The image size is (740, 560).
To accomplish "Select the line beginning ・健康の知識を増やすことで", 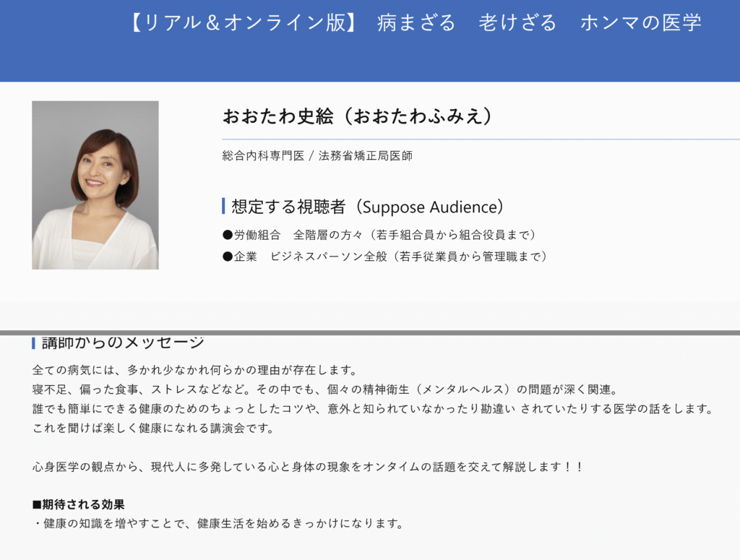I will tap(218, 523).
